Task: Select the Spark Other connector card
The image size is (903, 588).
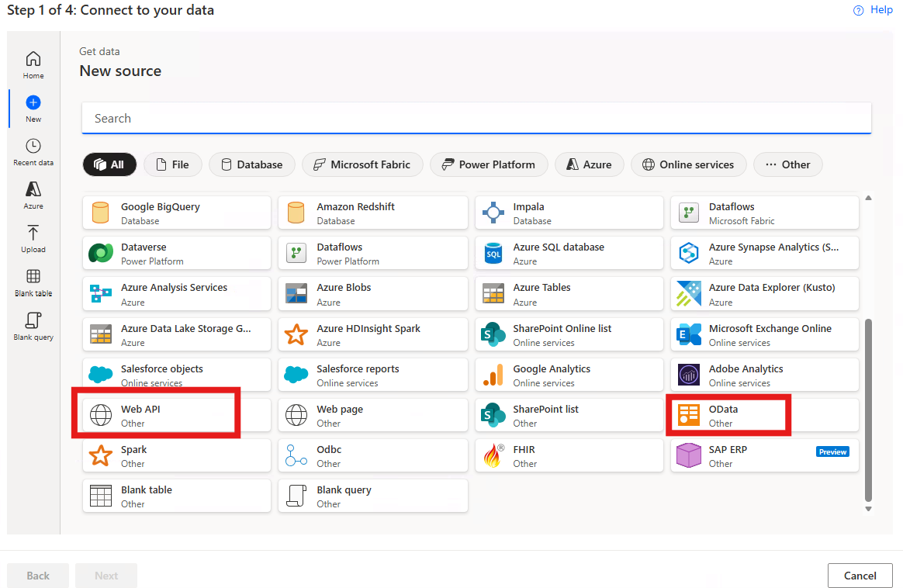Action: (x=177, y=455)
